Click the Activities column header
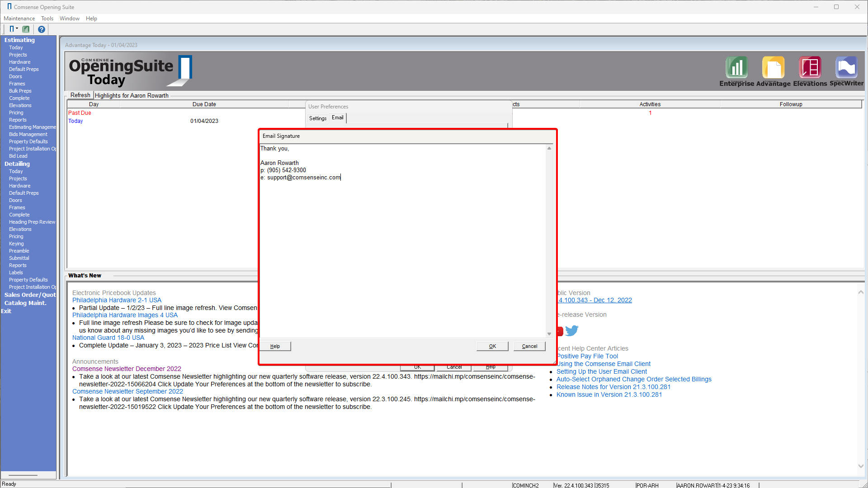868x488 pixels. click(650, 104)
